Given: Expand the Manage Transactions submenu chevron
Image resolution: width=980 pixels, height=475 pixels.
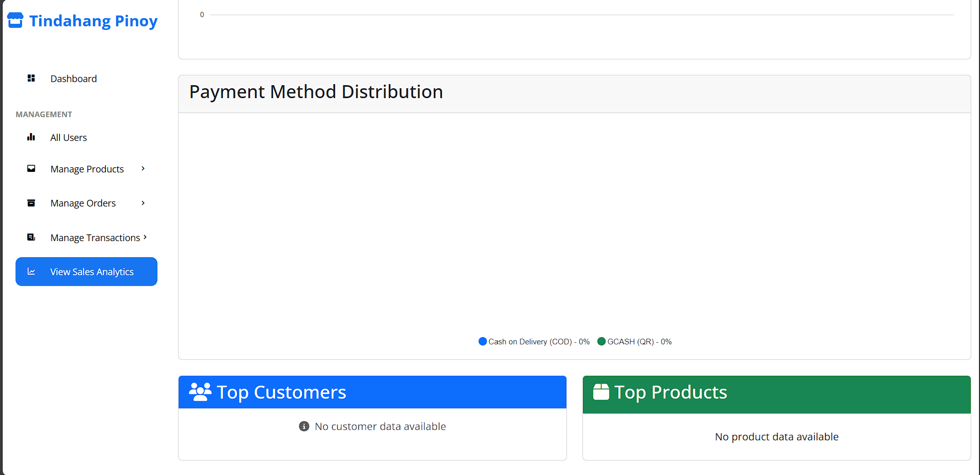Looking at the screenshot, I should click(145, 237).
